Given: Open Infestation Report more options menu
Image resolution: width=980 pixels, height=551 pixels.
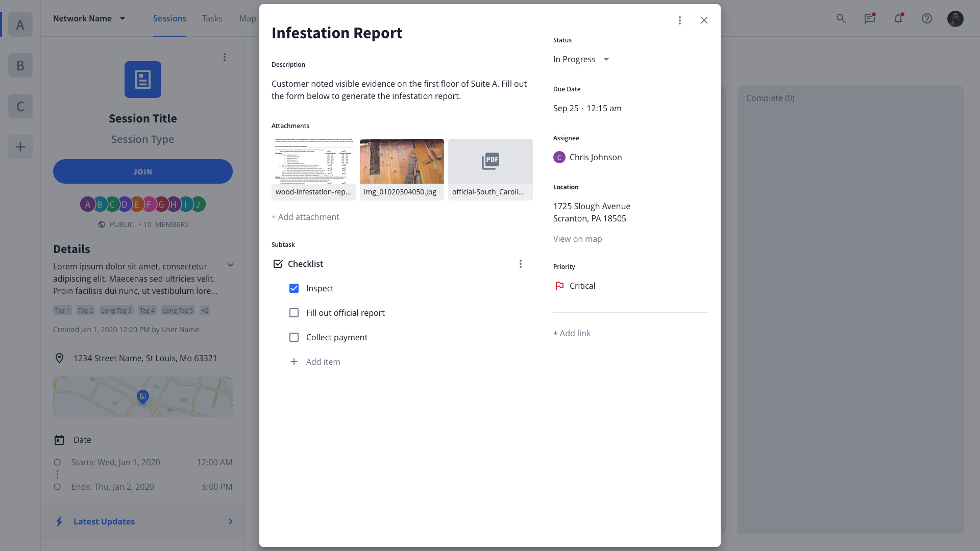Looking at the screenshot, I should [x=679, y=20].
